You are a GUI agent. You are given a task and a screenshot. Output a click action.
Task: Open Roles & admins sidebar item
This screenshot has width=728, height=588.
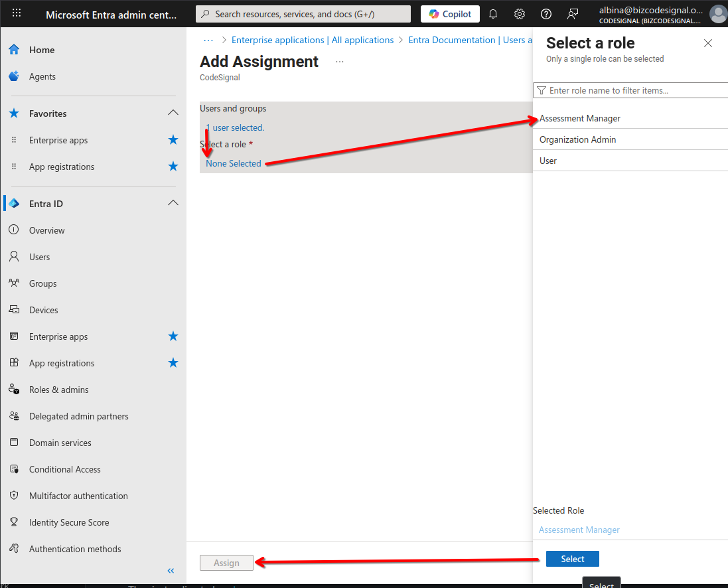click(x=58, y=390)
